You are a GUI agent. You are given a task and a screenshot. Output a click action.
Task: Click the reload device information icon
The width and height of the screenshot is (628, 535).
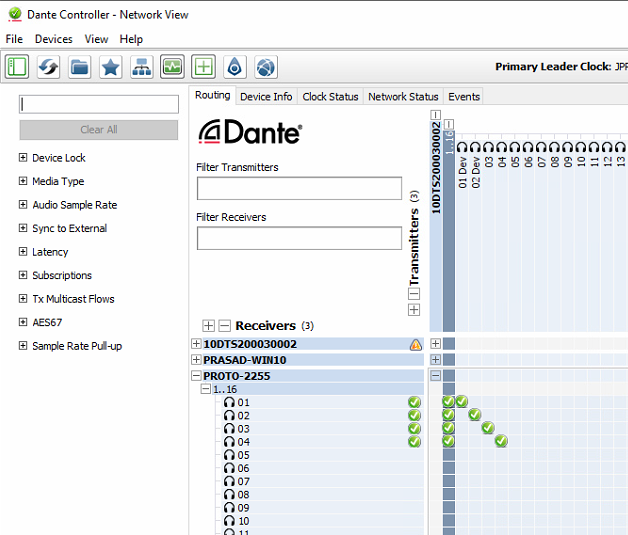(48, 66)
